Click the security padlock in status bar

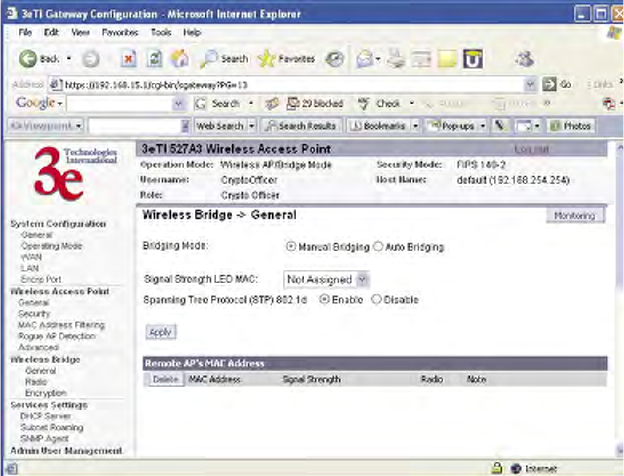click(496, 468)
